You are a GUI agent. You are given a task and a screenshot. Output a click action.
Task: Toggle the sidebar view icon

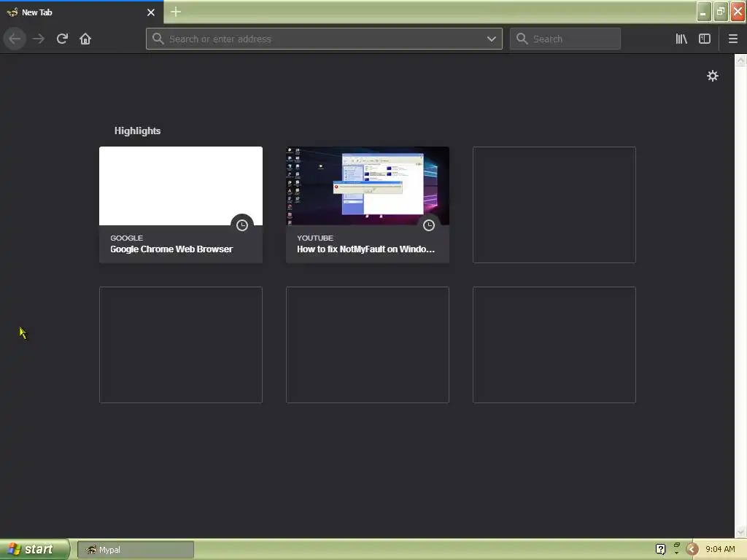click(x=705, y=39)
